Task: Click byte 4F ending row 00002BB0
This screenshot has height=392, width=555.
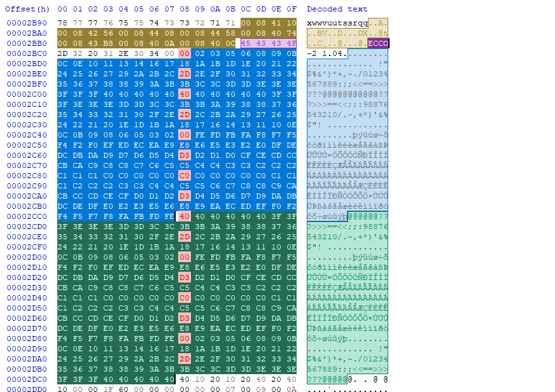Action: tap(292, 43)
